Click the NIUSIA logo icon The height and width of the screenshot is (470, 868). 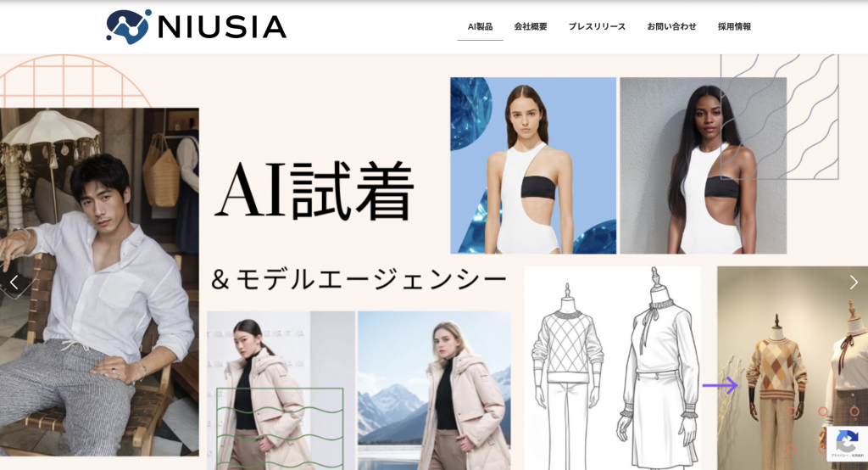click(128, 26)
